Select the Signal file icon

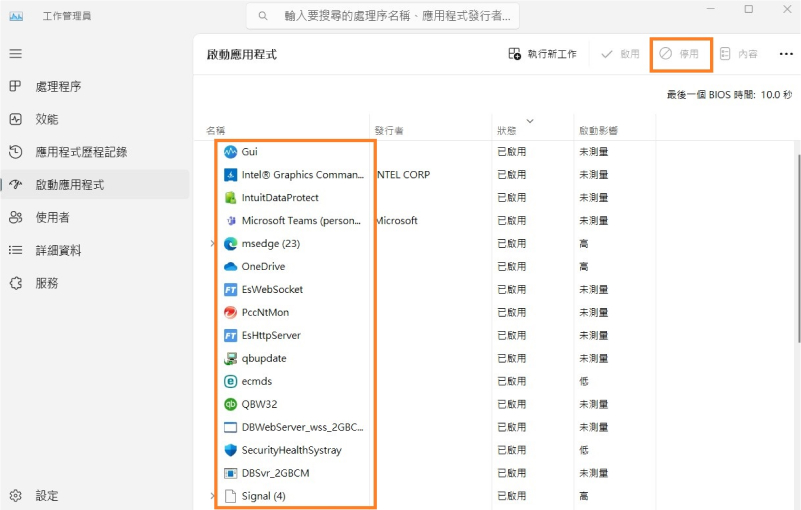tap(230, 496)
